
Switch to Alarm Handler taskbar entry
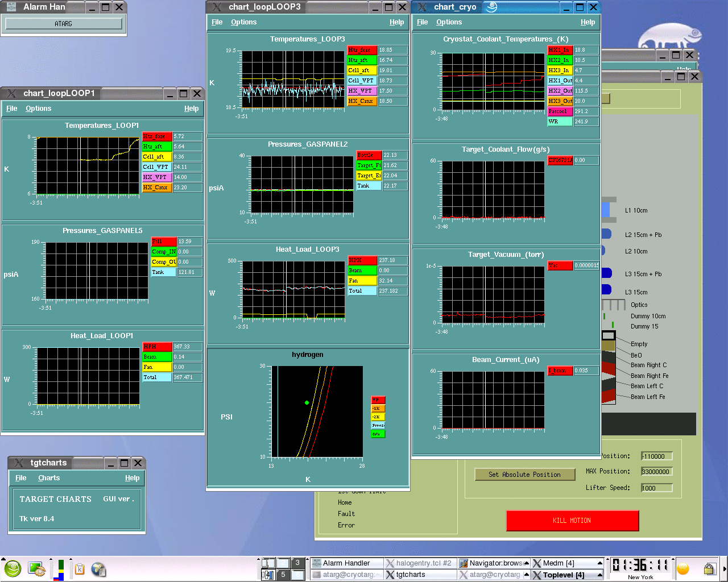tap(346, 563)
